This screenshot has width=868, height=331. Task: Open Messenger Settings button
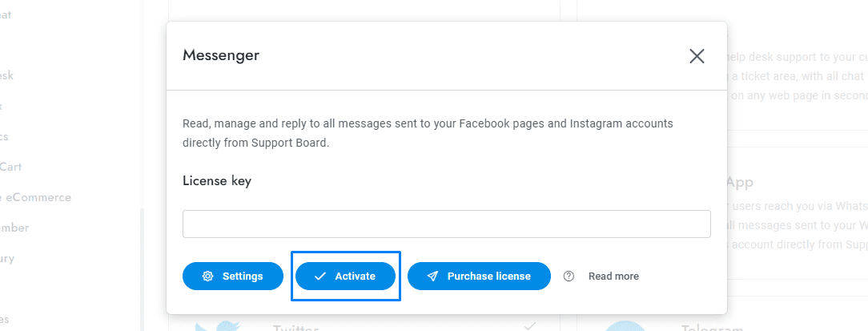pyautogui.click(x=233, y=276)
